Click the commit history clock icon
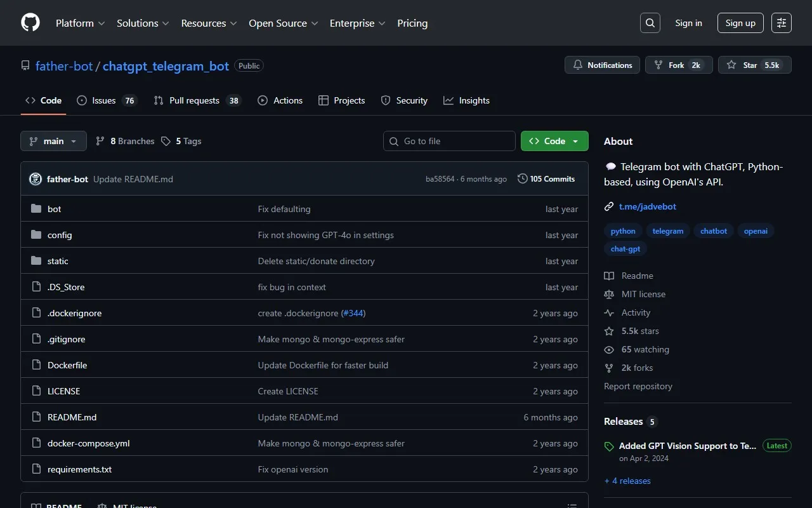 pyautogui.click(x=523, y=179)
